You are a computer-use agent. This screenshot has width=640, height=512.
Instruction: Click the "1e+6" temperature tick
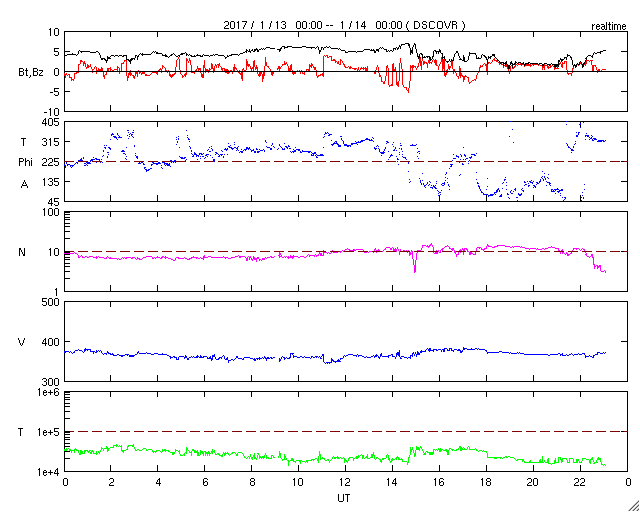pyautogui.click(x=49, y=392)
